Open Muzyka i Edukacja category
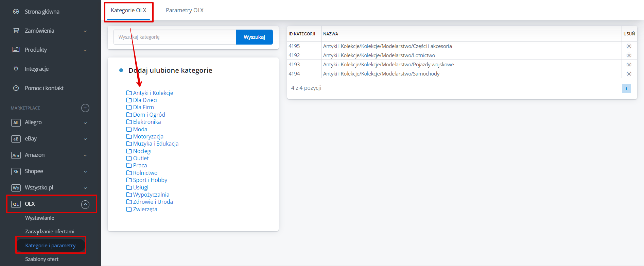Image resolution: width=644 pixels, height=266 pixels. coord(156,144)
